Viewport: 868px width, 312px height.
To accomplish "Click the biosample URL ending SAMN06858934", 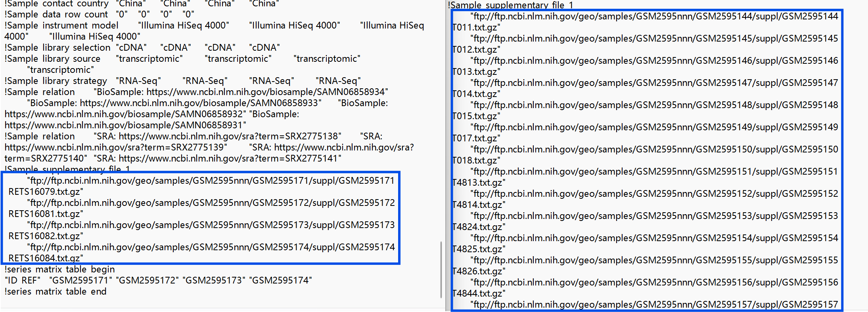I will tap(266, 92).
